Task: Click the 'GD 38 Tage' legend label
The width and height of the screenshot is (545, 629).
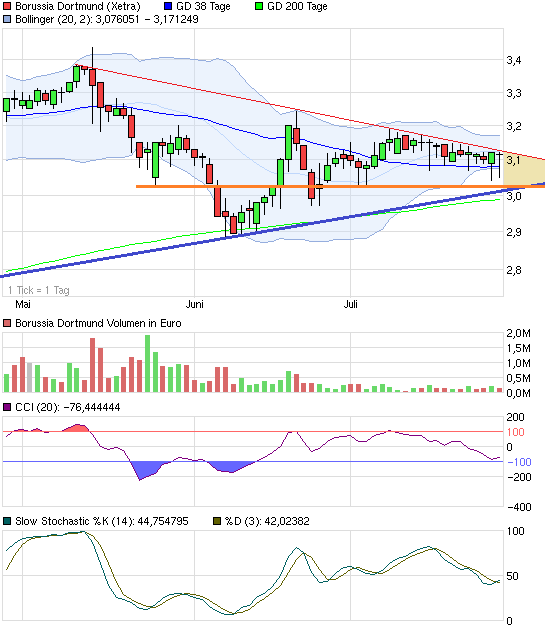Action: click(203, 6)
